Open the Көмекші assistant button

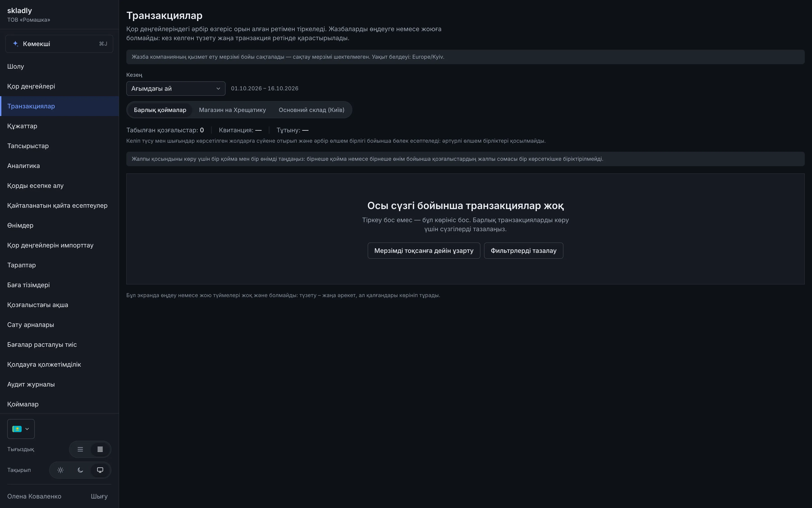(x=59, y=44)
